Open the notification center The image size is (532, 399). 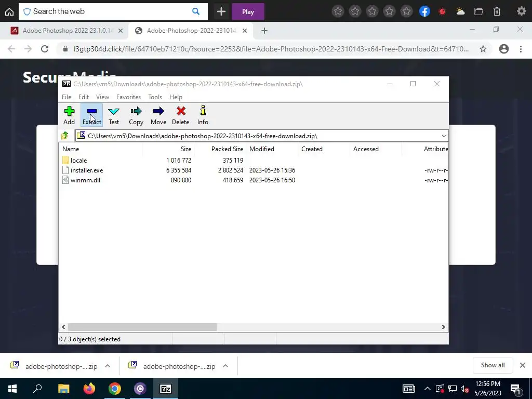click(516, 389)
